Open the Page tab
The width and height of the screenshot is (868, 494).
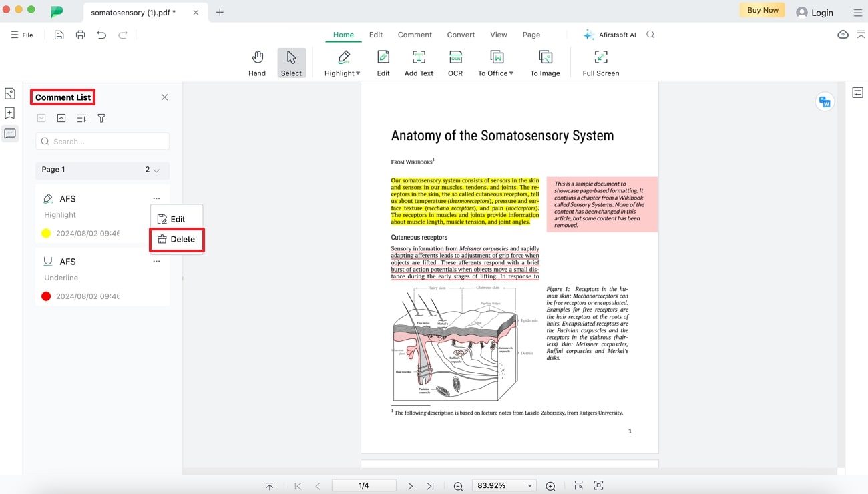coord(531,35)
